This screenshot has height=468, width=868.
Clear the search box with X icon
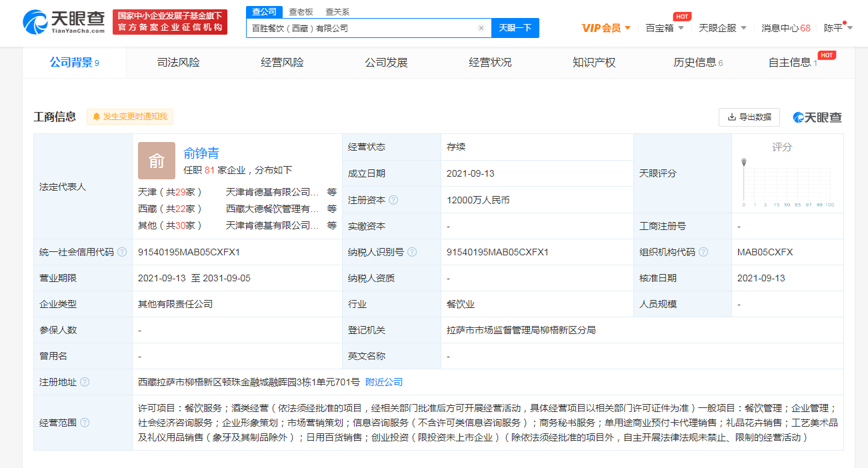pyautogui.click(x=481, y=28)
